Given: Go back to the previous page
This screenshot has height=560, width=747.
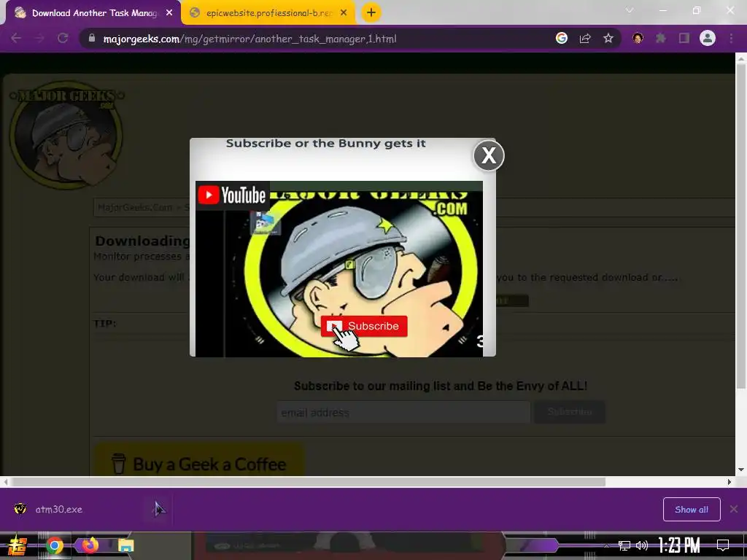Looking at the screenshot, I should click(x=16, y=39).
